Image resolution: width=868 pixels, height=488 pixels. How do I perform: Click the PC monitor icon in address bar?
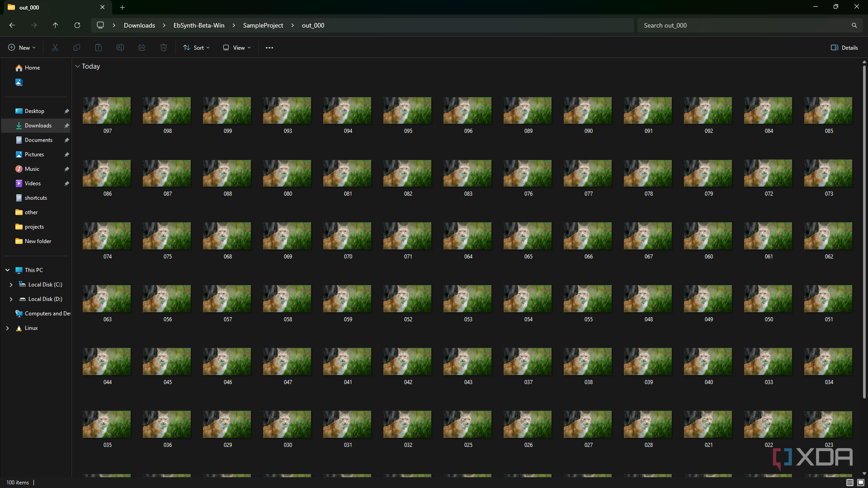coord(100,25)
